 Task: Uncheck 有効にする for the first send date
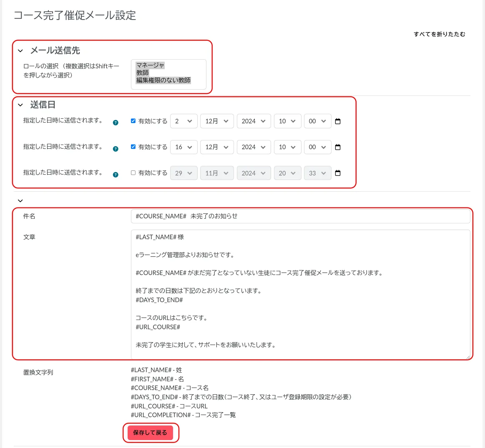click(133, 121)
